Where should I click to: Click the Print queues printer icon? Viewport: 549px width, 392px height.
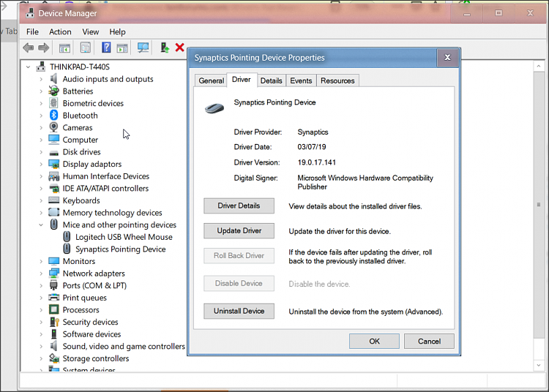[x=53, y=298]
